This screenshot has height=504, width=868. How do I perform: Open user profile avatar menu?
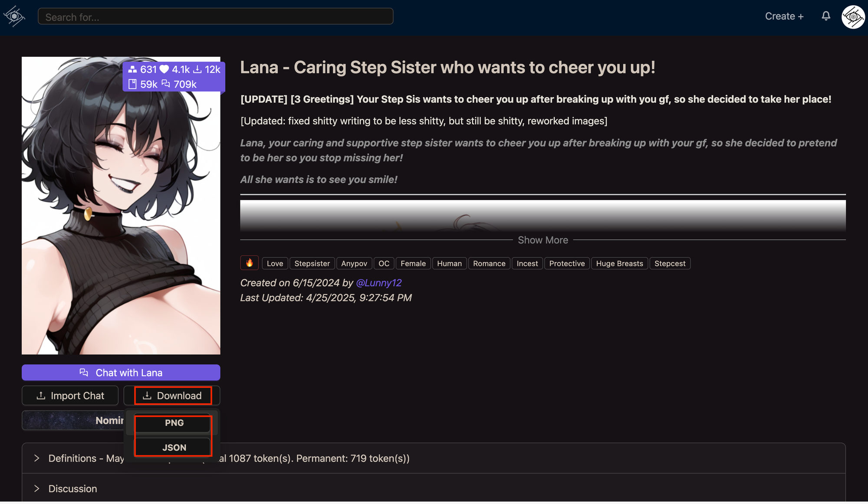[853, 17]
